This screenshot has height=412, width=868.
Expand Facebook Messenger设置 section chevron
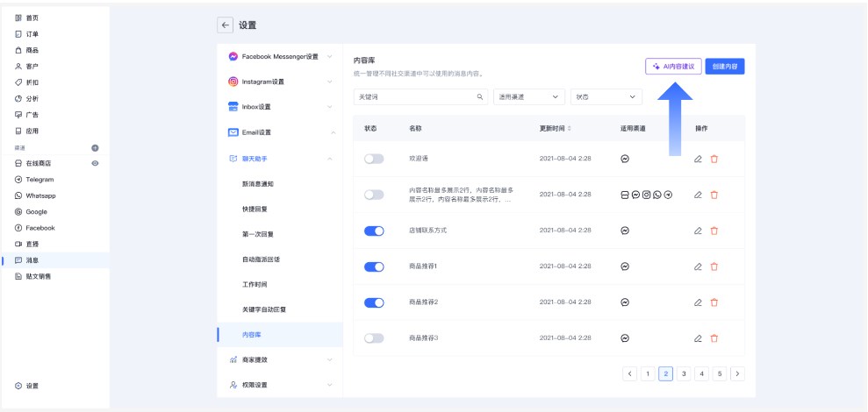pyautogui.click(x=330, y=56)
